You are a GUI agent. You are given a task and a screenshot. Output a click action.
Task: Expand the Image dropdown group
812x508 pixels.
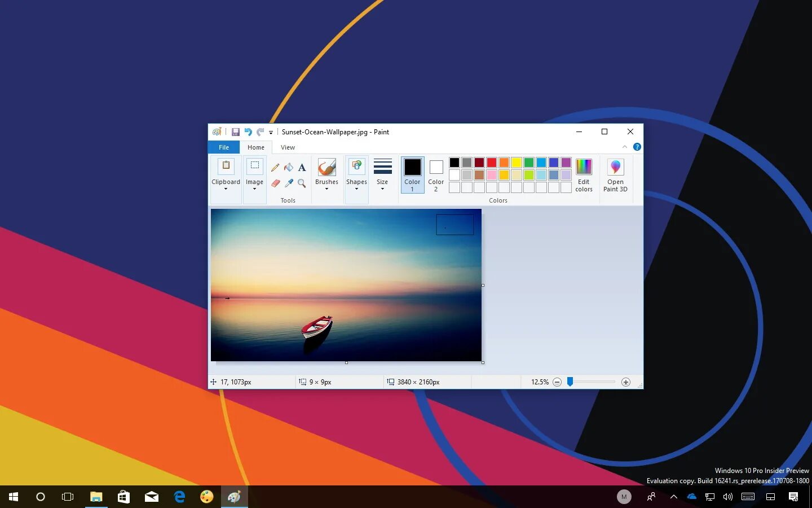[254, 179]
